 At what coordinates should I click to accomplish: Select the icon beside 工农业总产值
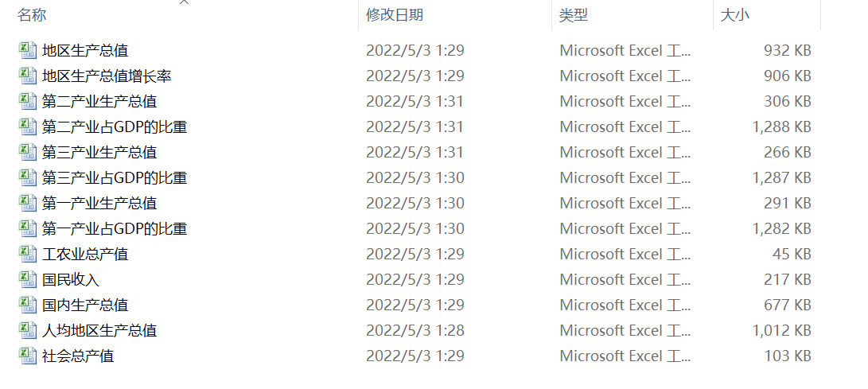coord(28,254)
